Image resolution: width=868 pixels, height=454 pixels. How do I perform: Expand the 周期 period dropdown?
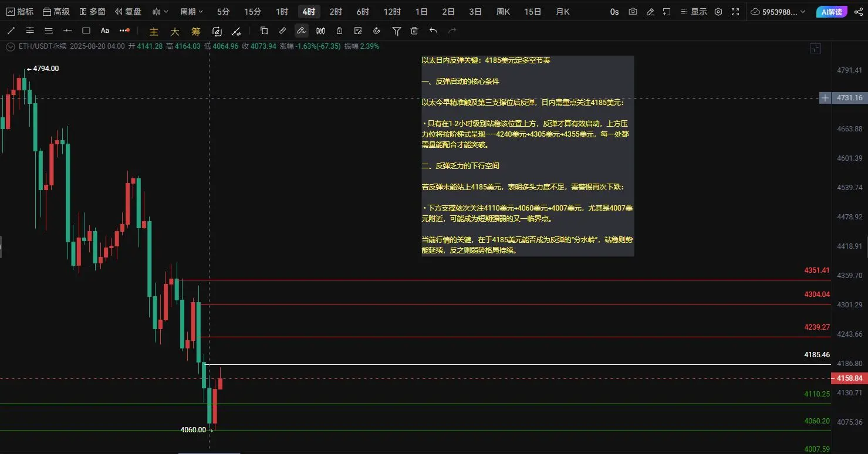[192, 11]
